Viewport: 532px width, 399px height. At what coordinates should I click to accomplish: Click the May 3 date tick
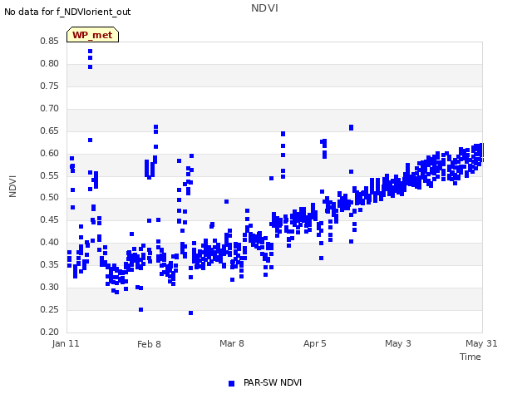pos(398,343)
